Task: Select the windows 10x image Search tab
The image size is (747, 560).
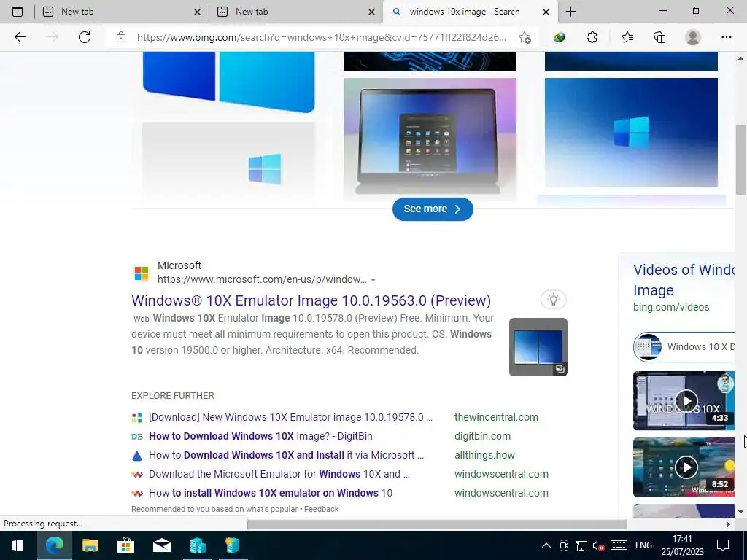Action: pyautogui.click(x=469, y=12)
